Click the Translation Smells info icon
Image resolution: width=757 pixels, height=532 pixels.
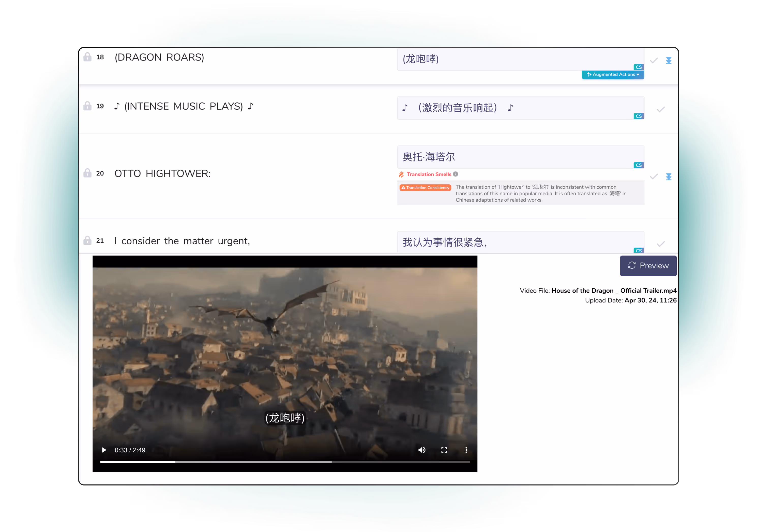tap(456, 174)
